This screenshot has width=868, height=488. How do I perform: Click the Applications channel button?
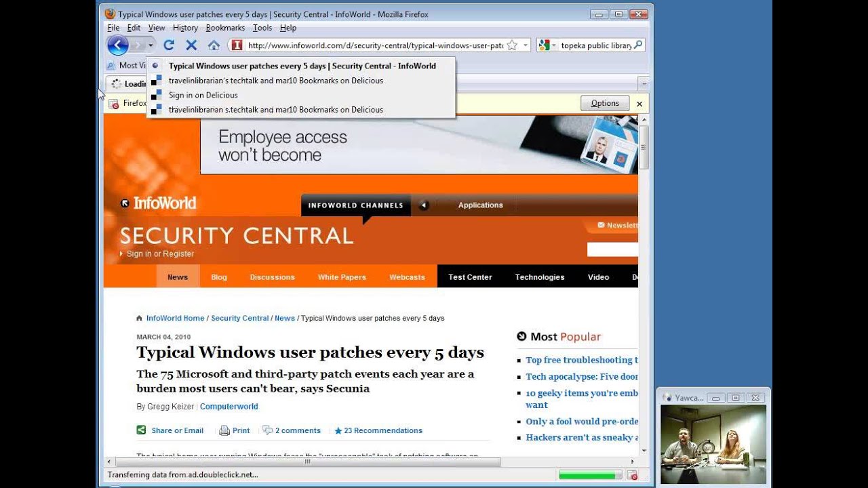[480, 205]
